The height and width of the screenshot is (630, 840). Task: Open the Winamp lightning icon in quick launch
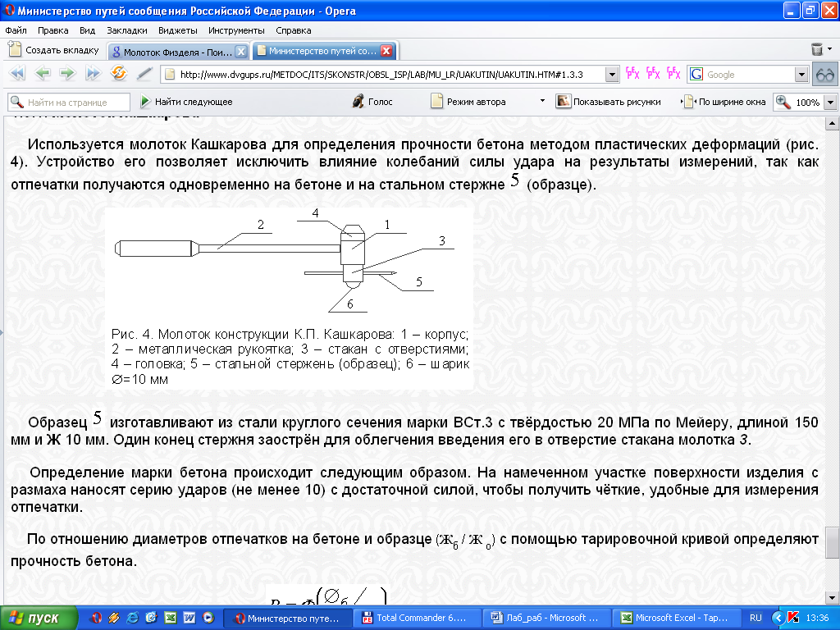113,618
